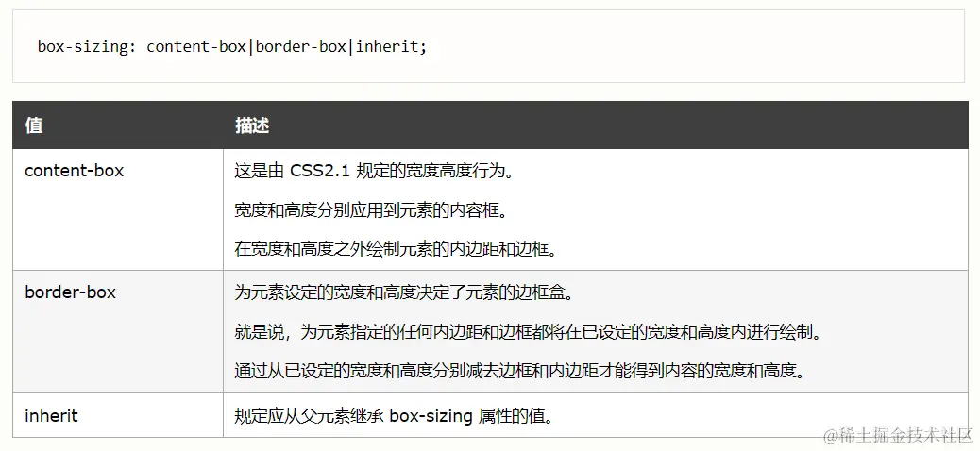Select the 值 column header
The image size is (980, 451).
(x=34, y=125)
